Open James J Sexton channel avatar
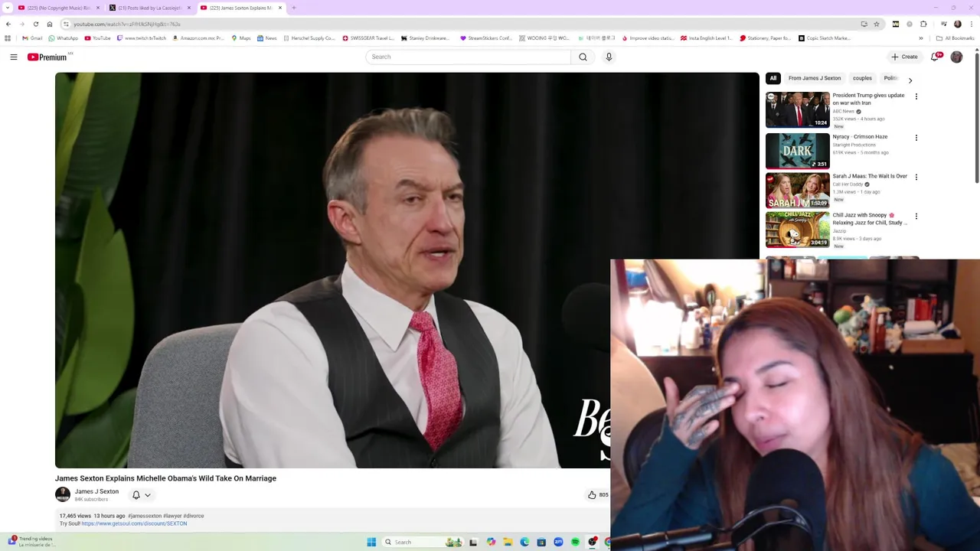980x551 pixels. (x=63, y=494)
